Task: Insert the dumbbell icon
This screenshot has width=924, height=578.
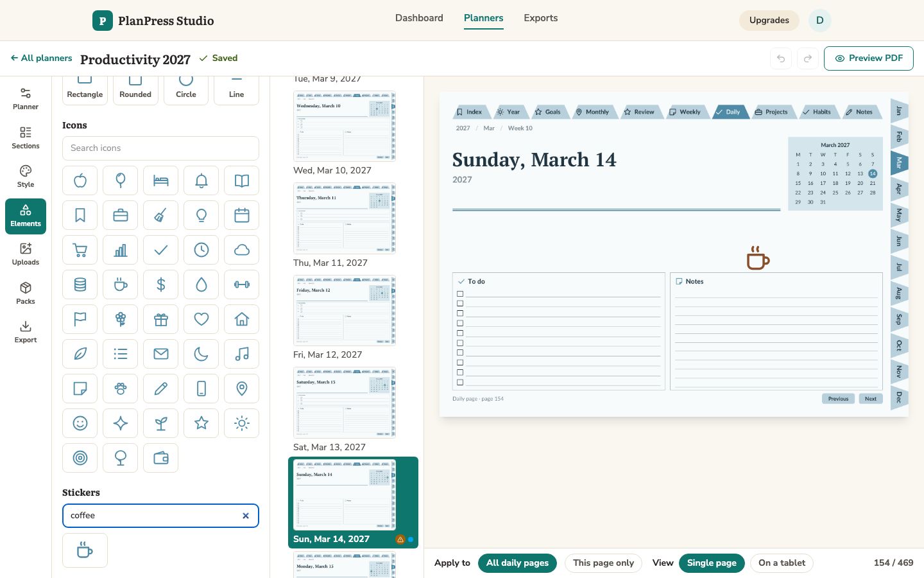Action: pos(242,285)
